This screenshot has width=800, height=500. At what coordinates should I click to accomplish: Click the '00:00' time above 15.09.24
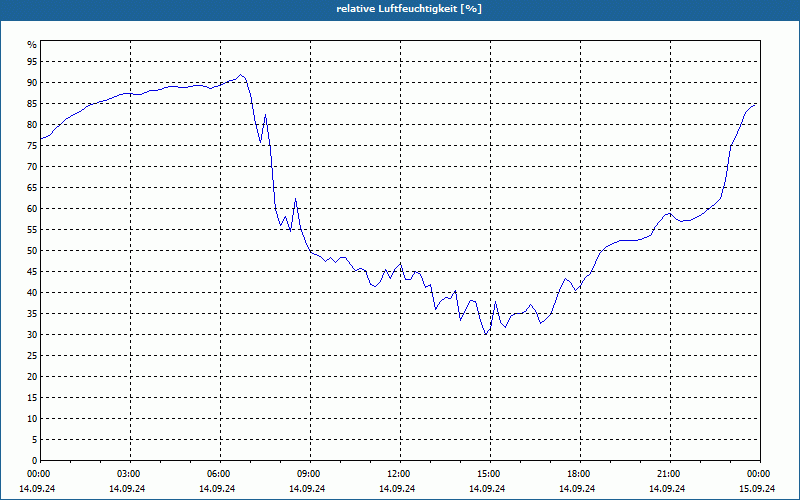coord(760,474)
